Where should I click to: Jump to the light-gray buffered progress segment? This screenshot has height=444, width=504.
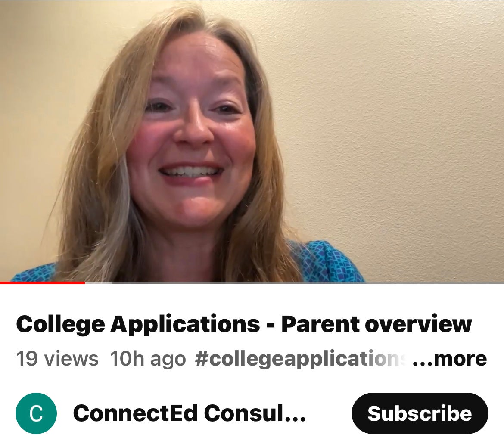pos(98,283)
